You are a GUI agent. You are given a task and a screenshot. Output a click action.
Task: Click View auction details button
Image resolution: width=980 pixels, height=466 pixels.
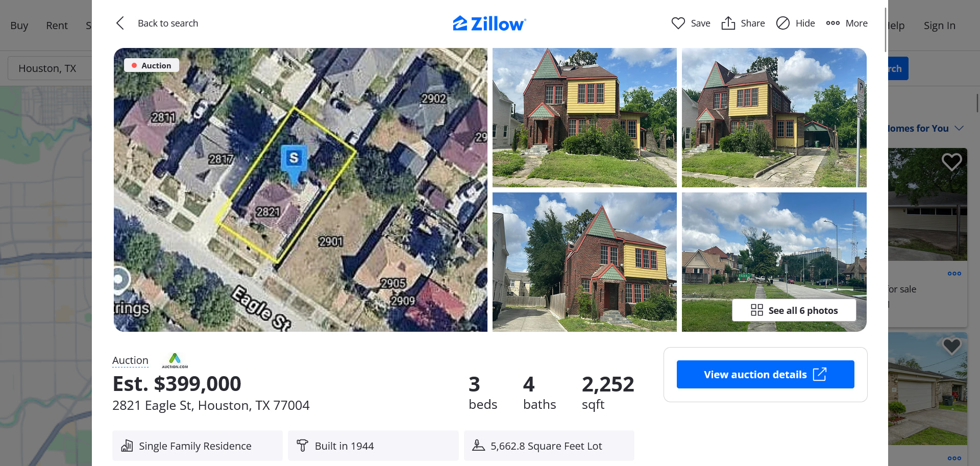coord(765,374)
